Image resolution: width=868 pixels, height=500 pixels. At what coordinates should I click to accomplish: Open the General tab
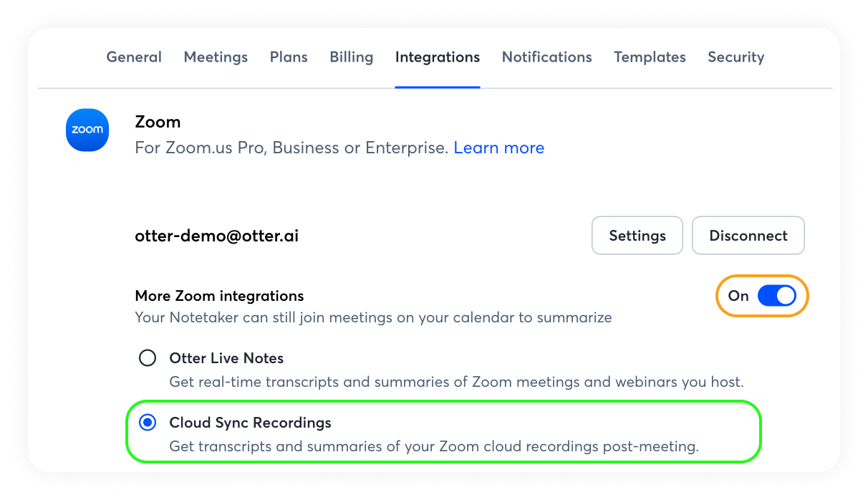pos(134,57)
